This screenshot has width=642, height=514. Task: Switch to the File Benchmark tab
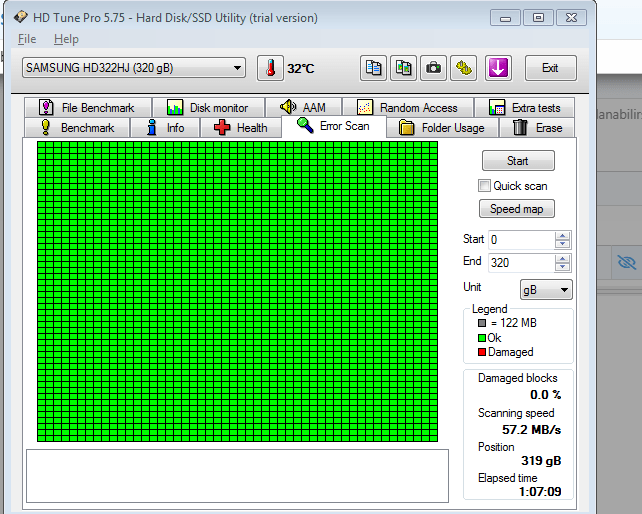[x=88, y=108]
